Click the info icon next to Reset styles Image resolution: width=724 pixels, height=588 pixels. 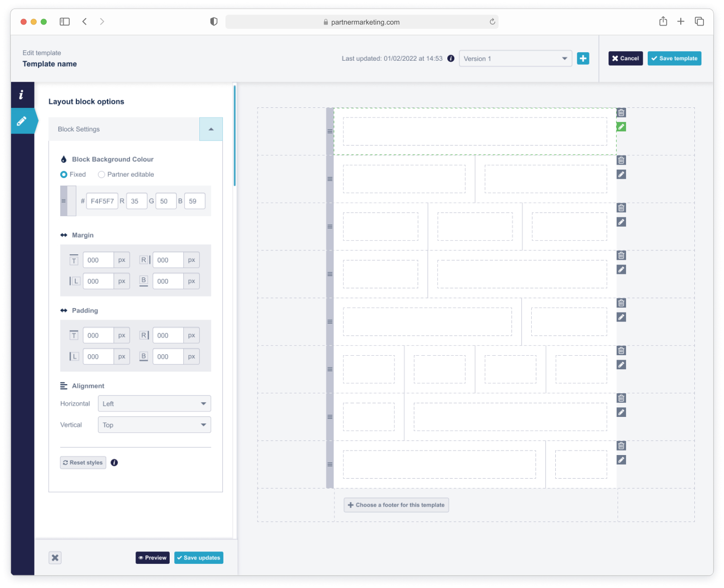(x=114, y=463)
